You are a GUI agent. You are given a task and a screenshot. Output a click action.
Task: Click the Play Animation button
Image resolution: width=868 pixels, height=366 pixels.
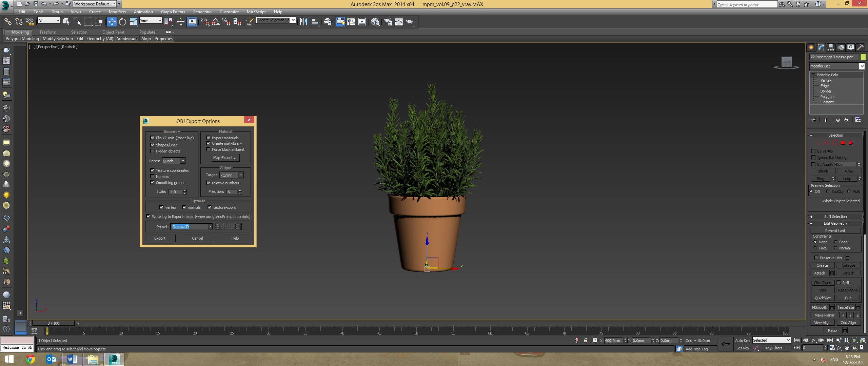pyautogui.click(x=813, y=340)
